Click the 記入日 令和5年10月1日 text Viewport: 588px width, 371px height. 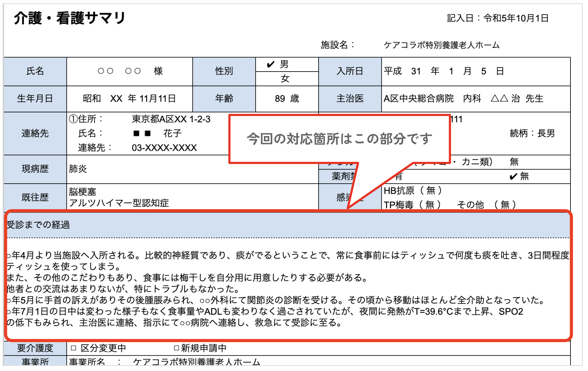[x=498, y=18]
